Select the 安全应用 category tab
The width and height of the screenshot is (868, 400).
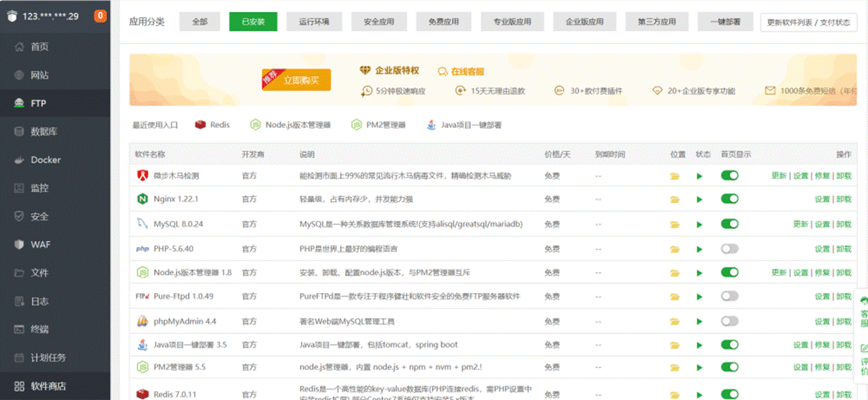pyautogui.click(x=379, y=22)
